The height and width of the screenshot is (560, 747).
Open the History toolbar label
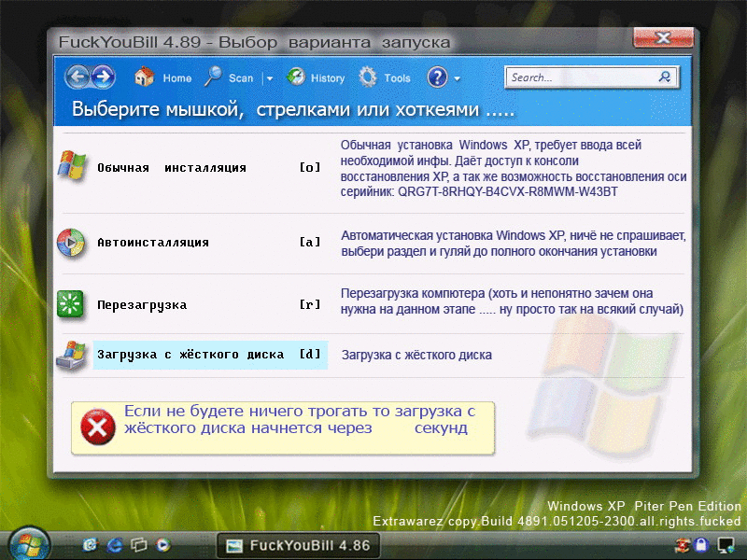tap(328, 78)
